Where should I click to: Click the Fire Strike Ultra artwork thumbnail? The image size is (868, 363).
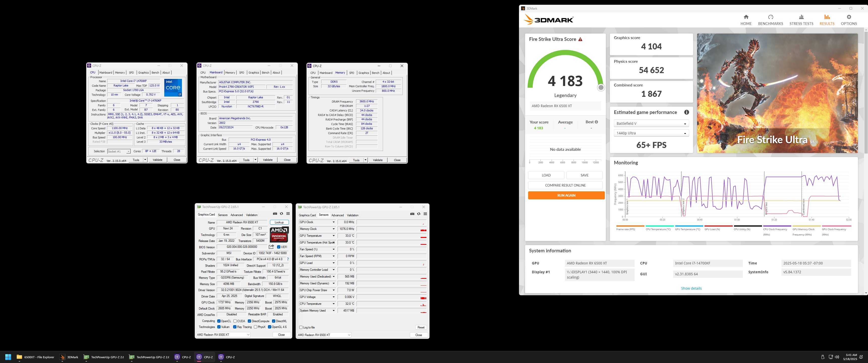777,93
